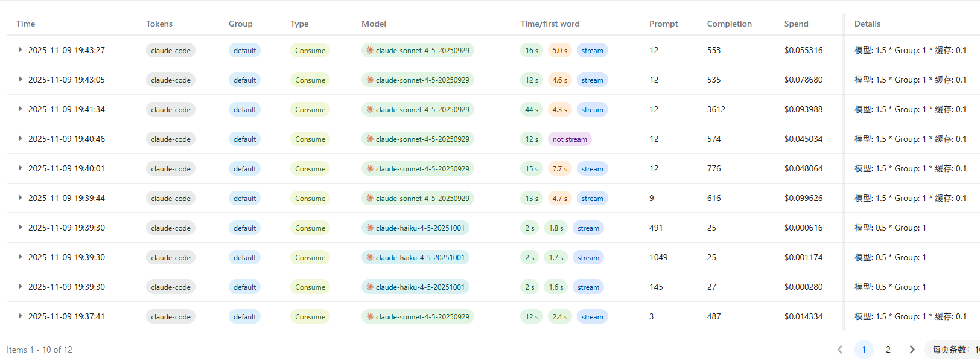This screenshot has height=364, width=980.
Task: Click the Time column header
Action: pos(26,24)
